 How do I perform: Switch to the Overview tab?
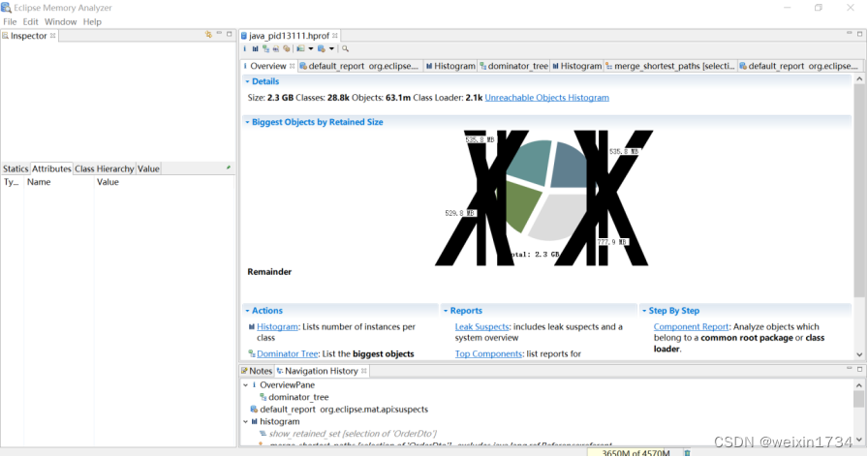[x=268, y=66]
